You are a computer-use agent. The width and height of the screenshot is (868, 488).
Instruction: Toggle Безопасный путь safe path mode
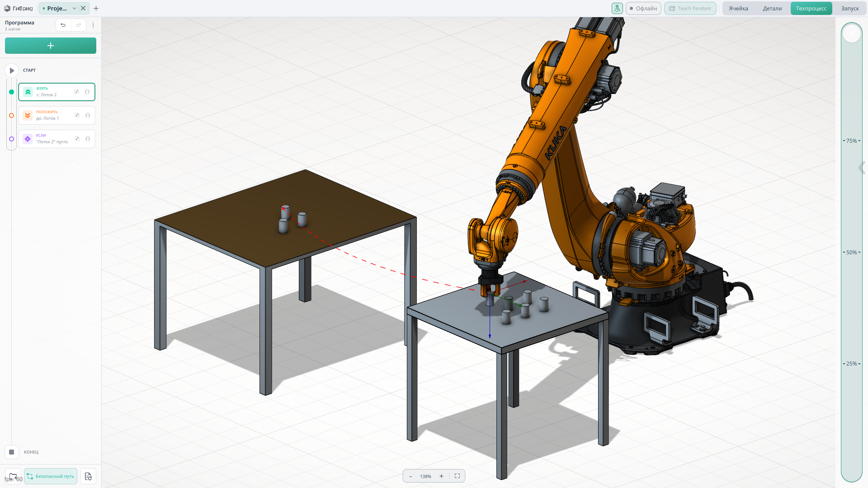coord(51,476)
